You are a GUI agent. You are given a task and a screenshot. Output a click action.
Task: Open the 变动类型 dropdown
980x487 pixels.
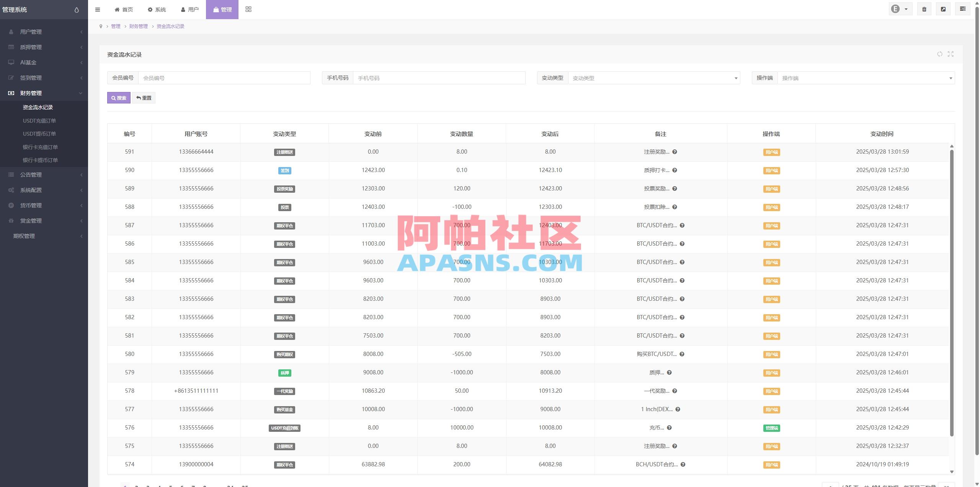coord(653,78)
